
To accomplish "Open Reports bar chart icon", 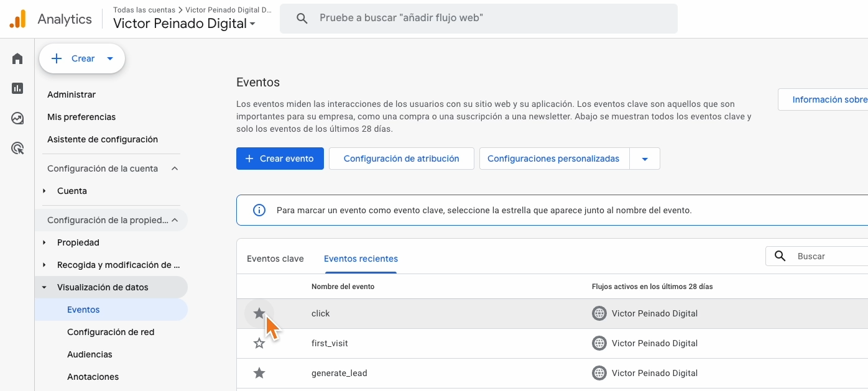I will click(17, 88).
